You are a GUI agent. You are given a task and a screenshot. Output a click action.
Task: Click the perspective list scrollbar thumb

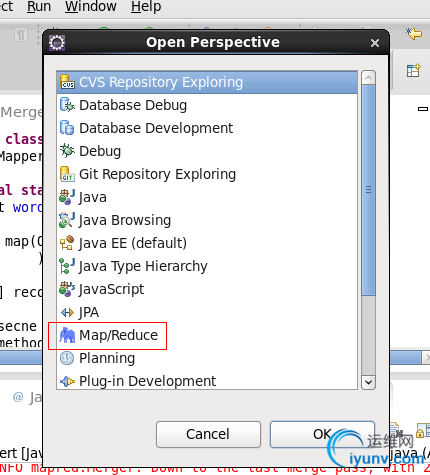(x=368, y=190)
